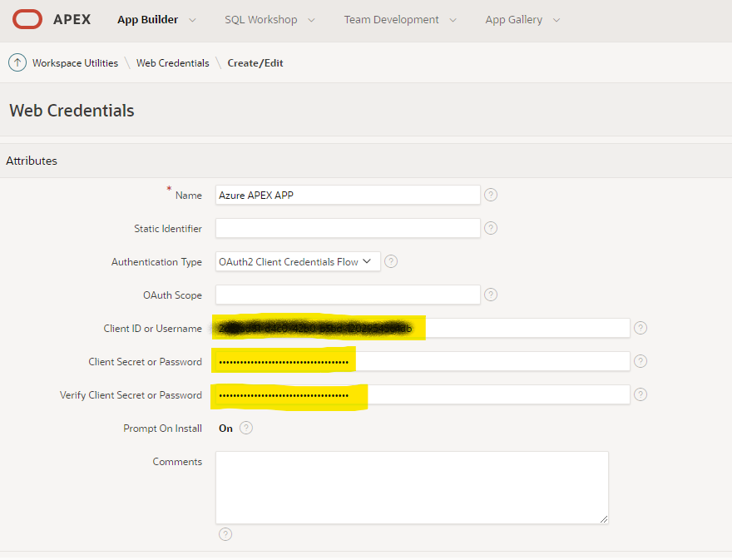This screenshot has width=732, height=560.
Task: Go to Workspace Utilities breadcrumb
Action: 75,63
